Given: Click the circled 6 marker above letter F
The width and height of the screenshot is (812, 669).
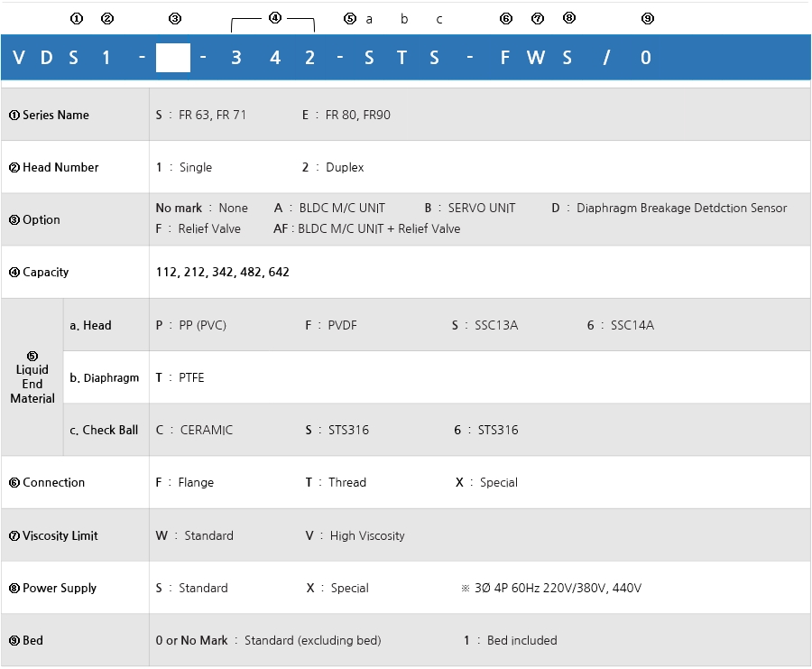Looking at the screenshot, I should pos(505,18).
